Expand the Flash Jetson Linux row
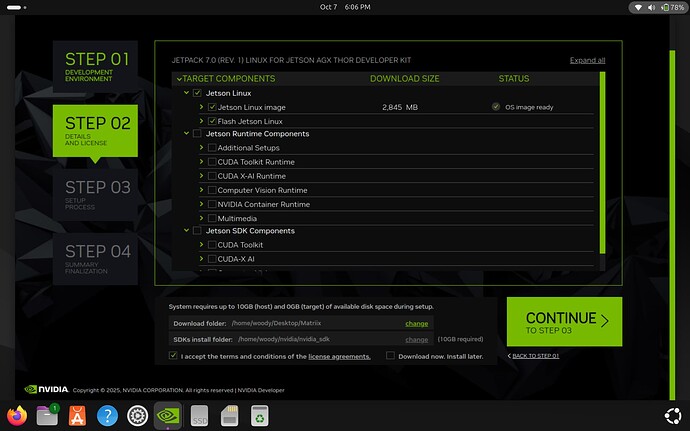The height and width of the screenshot is (431, 690). click(201, 121)
